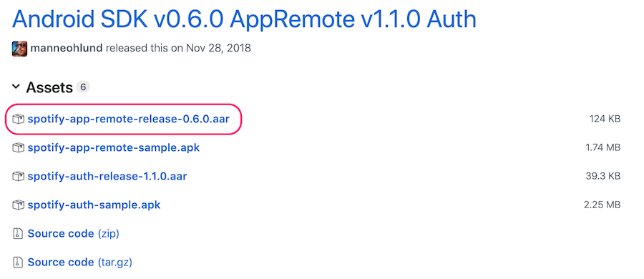Image resolution: width=644 pixels, height=279 pixels.
Task: Open the manneohlund user profile link
Action: pyautogui.click(x=66, y=48)
